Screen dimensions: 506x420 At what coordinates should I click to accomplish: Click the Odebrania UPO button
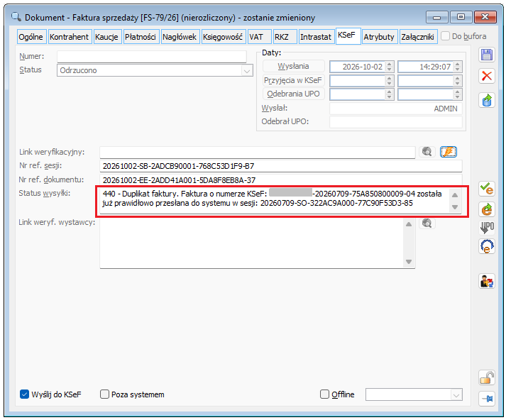293,94
